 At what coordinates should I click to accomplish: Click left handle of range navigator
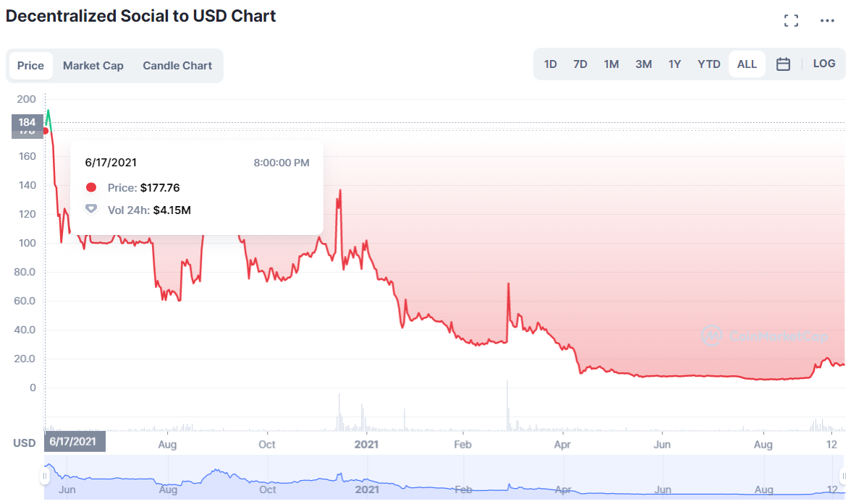click(45, 477)
